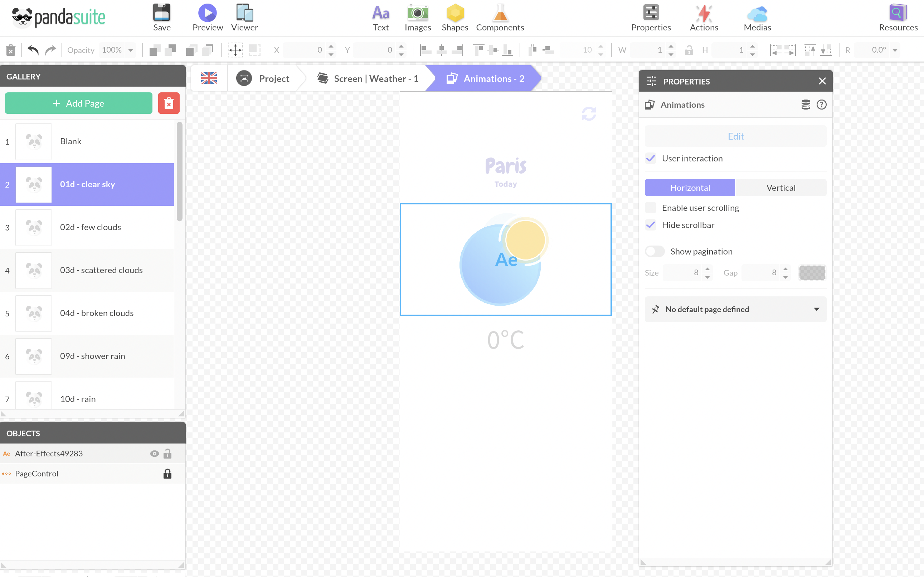Open Animations help question mark
Screen dimensions: 924x577
point(821,105)
